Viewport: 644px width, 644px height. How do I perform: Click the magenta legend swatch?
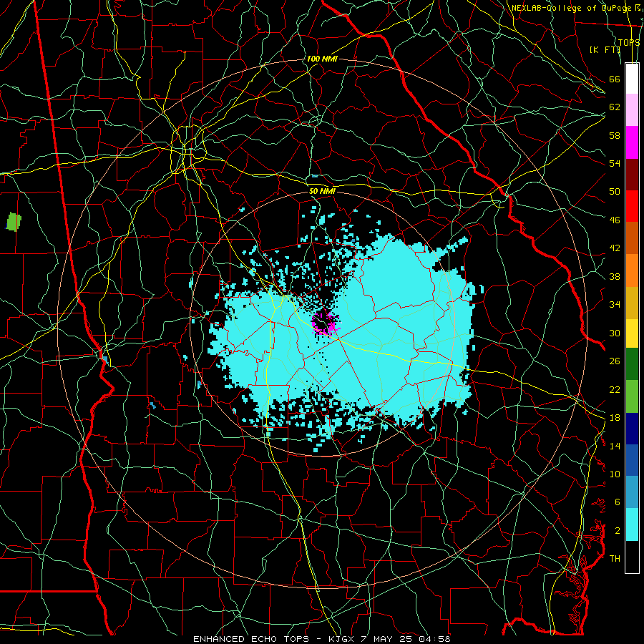pyautogui.click(x=632, y=142)
